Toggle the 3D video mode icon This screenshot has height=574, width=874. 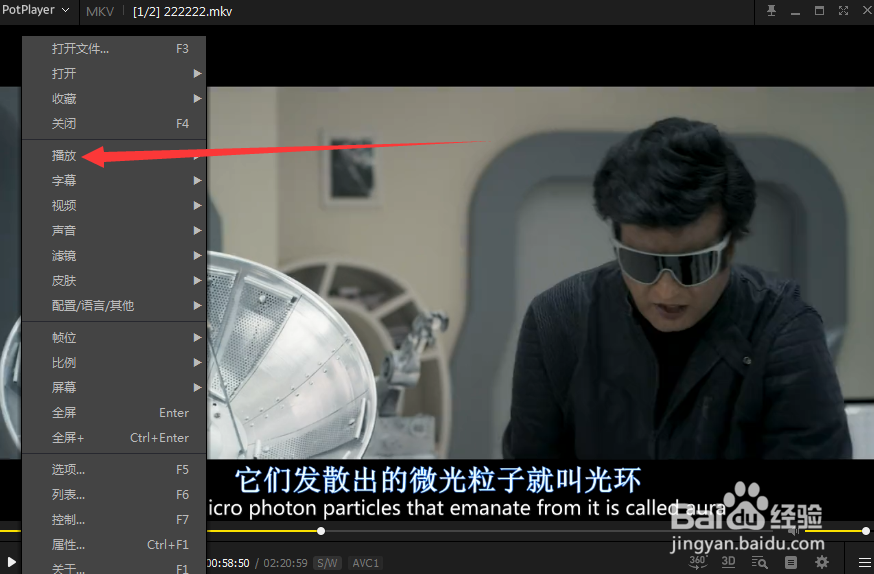tap(729, 562)
